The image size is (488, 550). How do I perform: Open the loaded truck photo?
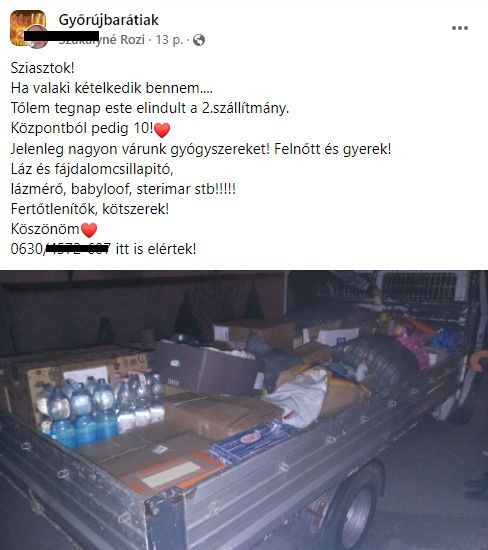click(244, 410)
